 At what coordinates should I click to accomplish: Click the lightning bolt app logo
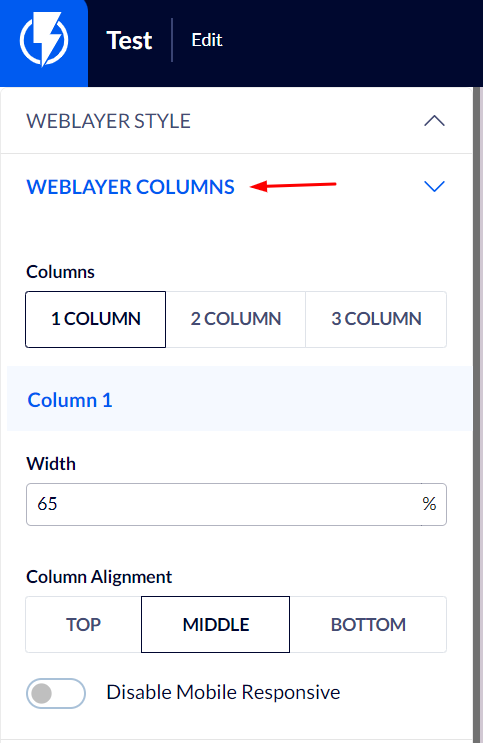tap(44, 40)
